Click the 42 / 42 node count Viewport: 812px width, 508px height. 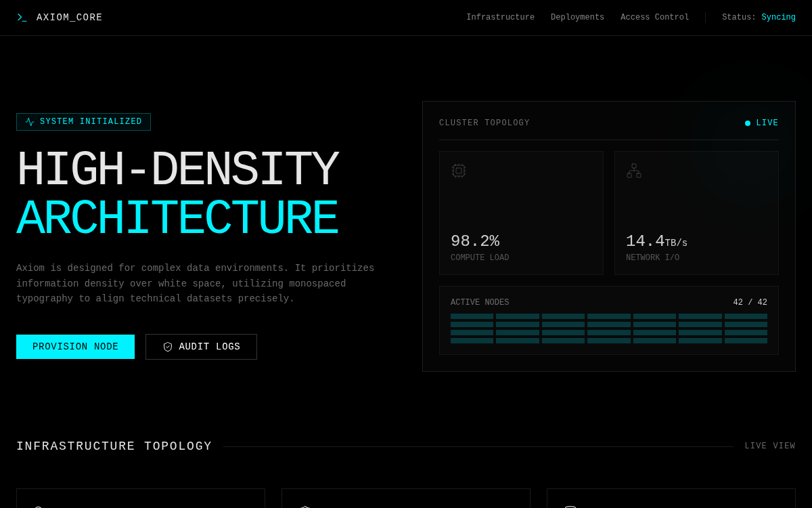(x=750, y=303)
